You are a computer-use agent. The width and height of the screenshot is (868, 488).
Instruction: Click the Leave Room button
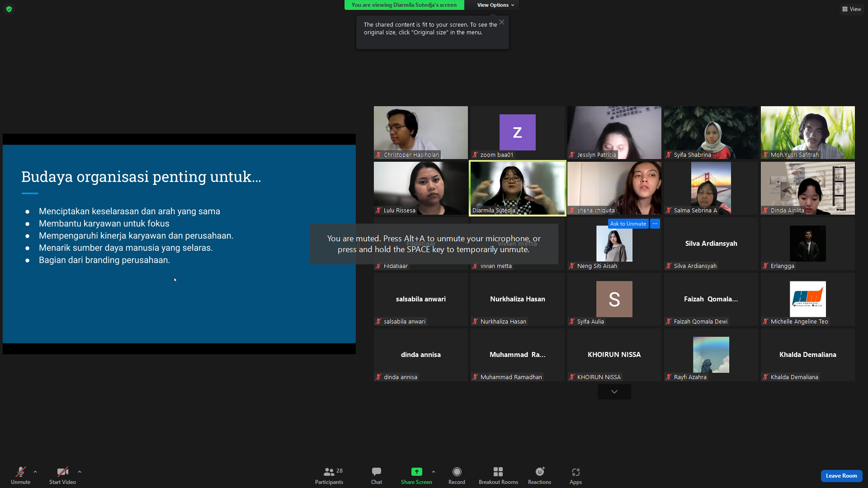point(841,476)
